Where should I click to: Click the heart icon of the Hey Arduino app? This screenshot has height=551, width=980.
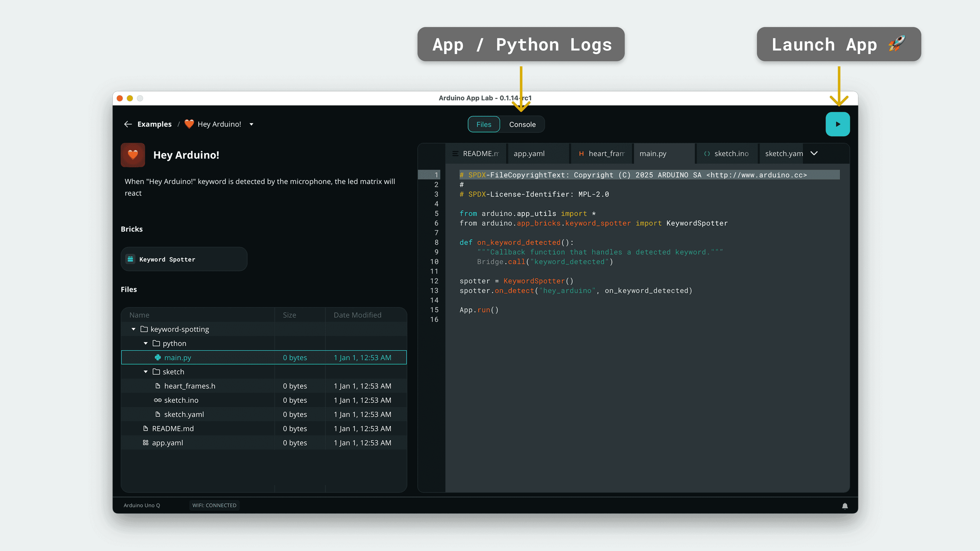(x=133, y=155)
